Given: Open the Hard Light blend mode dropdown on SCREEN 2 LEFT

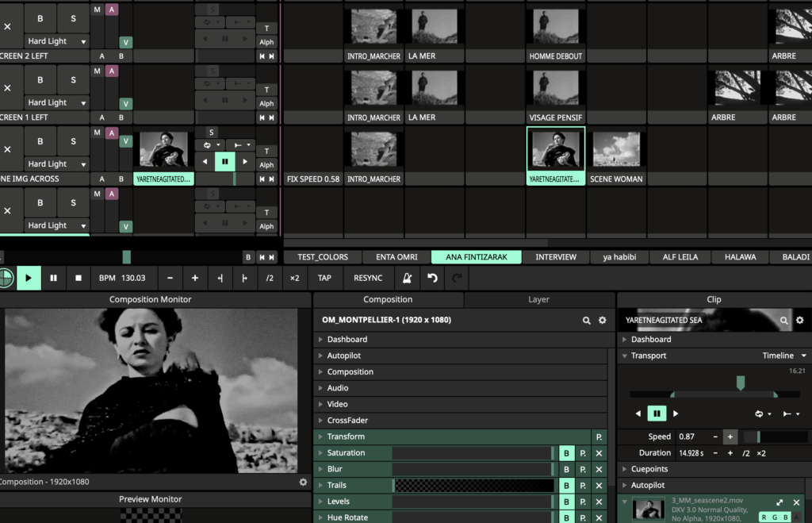Looking at the screenshot, I should [x=56, y=41].
